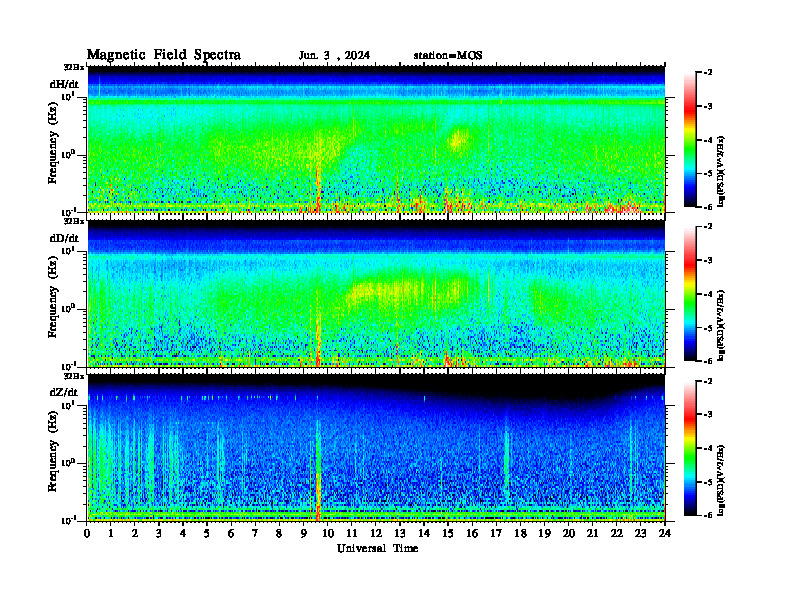This screenshot has height=612, width=792.
Task: Click the yellow burst near 15.5 UT in dH/dt
Action: (x=459, y=140)
